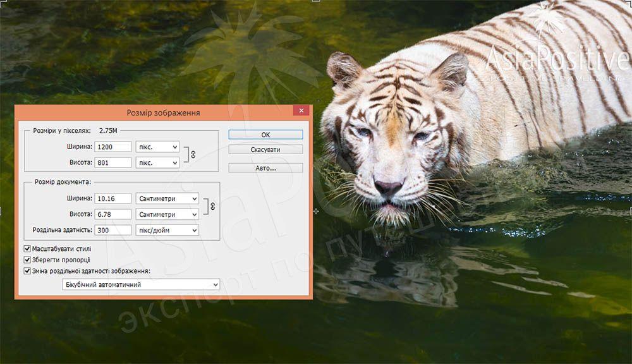Open the пікс/дюйм resolution unit dropdown

tap(167, 230)
